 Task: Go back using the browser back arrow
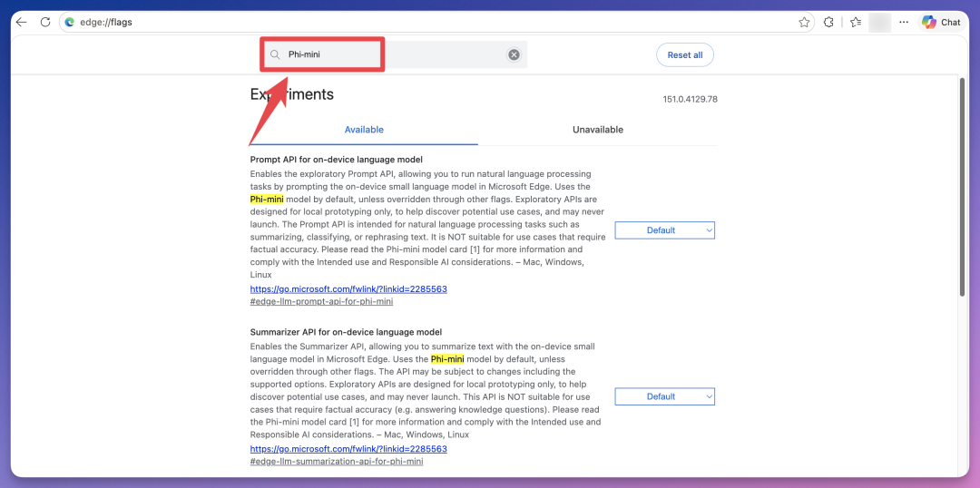tap(22, 22)
